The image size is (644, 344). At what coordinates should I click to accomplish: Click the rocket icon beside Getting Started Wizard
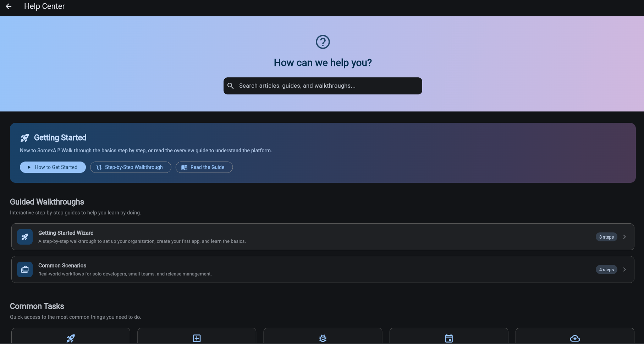click(24, 236)
